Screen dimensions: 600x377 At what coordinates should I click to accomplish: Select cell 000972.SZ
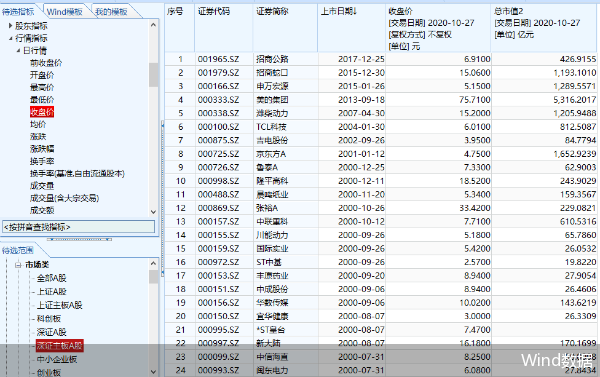[224, 262]
